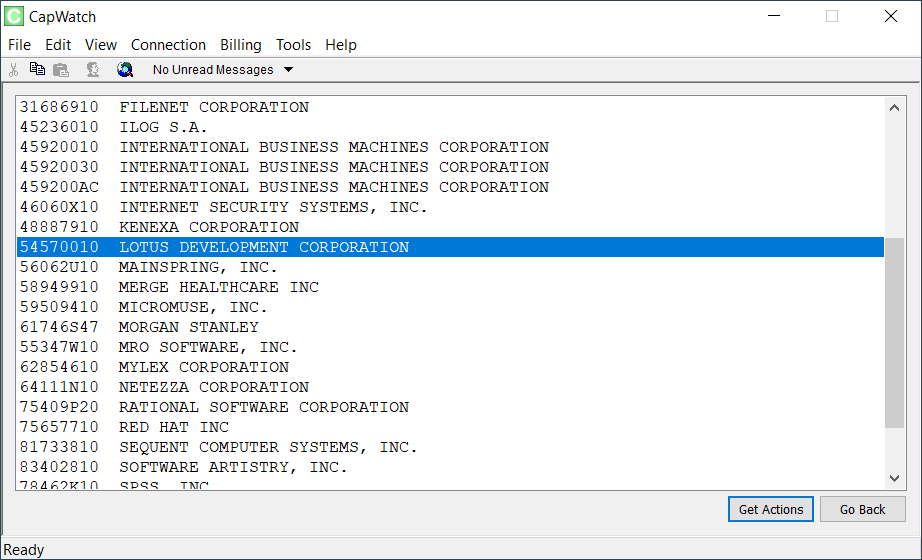Select the NETEZZA CORPORATION row
The width and height of the screenshot is (922, 560).
[450, 387]
